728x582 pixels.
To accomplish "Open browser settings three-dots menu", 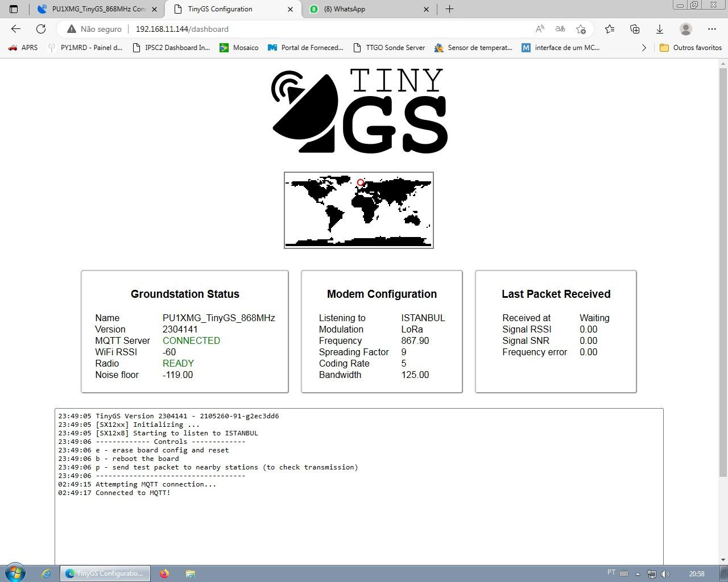I will [712, 29].
